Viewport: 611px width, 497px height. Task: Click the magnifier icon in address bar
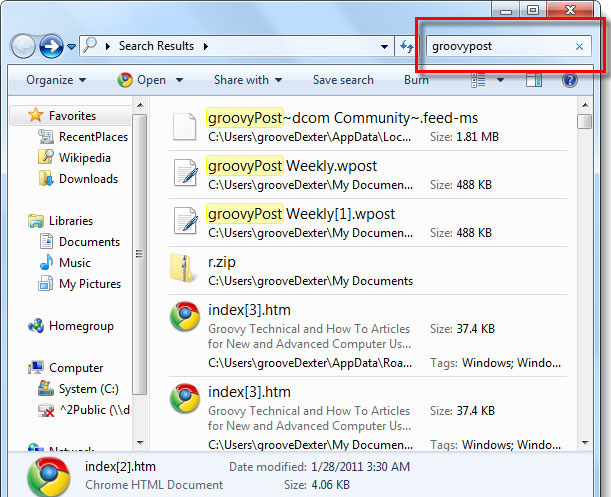[x=90, y=45]
